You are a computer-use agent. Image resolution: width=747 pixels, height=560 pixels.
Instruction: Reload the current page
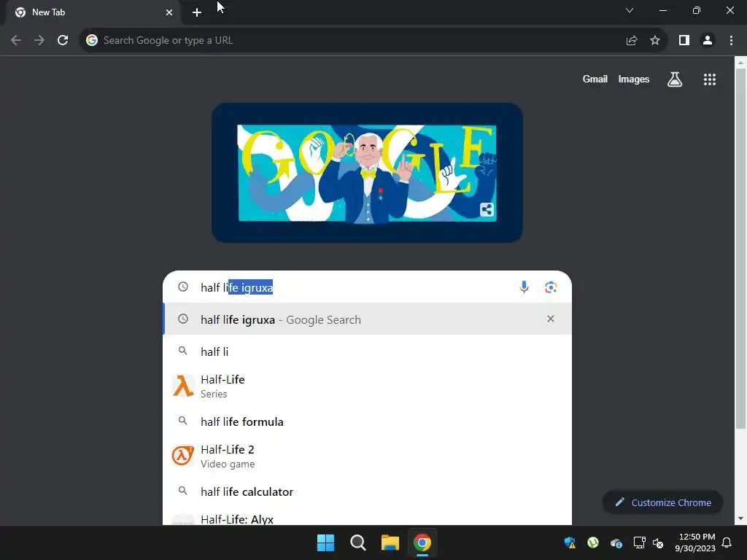click(x=63, y=41)
